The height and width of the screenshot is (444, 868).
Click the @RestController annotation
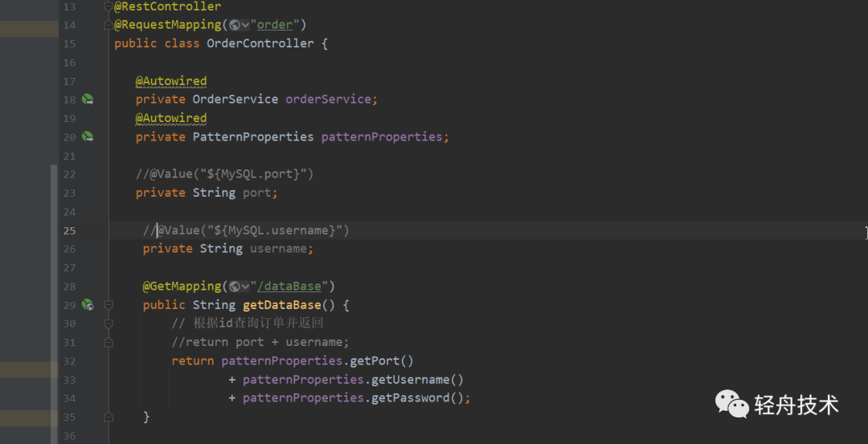[x=168, y=6]
